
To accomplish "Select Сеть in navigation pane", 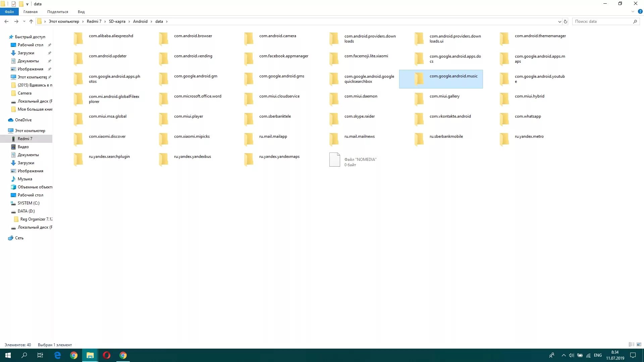I will (19, 238).
